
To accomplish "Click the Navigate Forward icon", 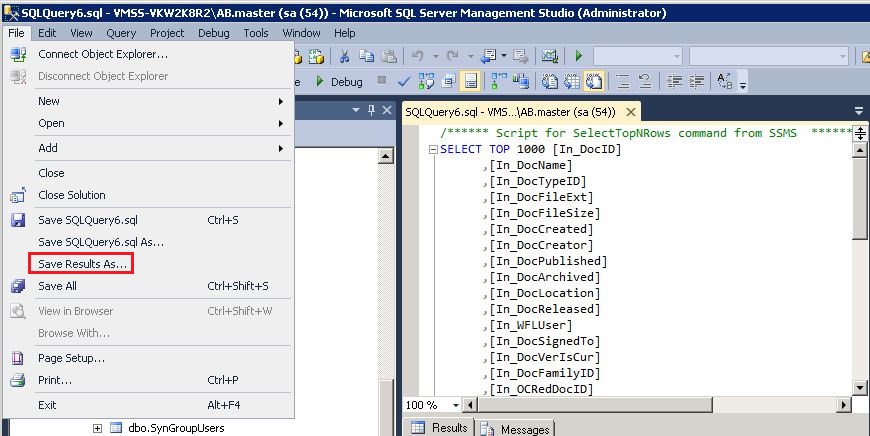I will [x=521, y=56].
